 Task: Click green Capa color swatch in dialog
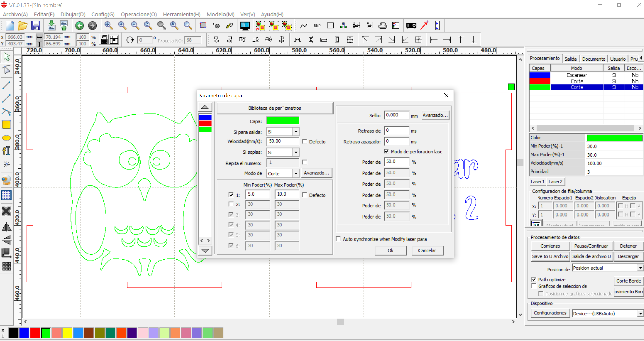pyautogui.click(x=283, y=121)
